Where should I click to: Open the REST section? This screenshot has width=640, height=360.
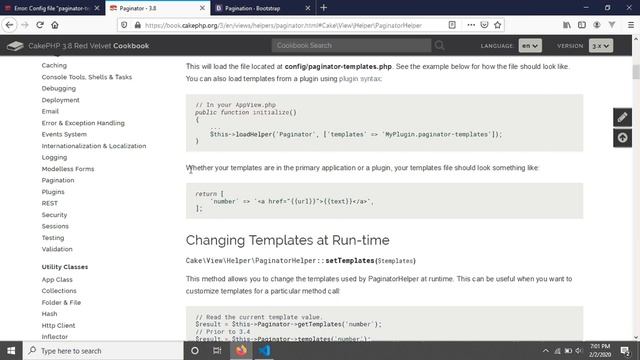(50, 203)
